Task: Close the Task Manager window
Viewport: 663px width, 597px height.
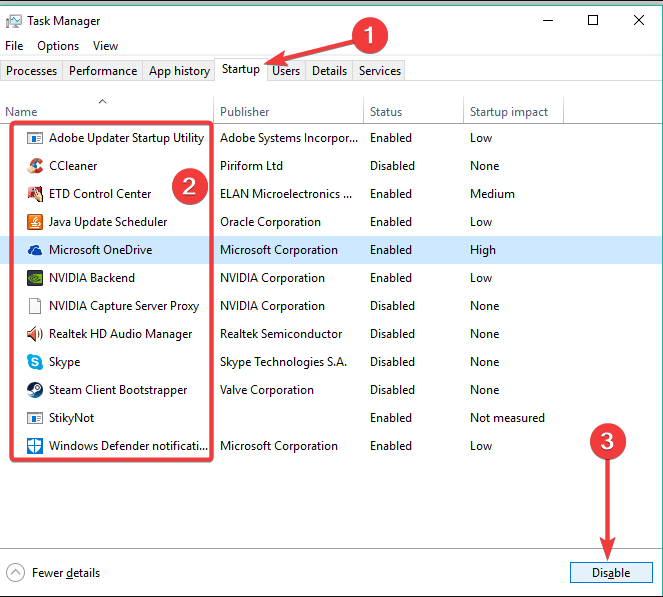Action: pos(638,20)
